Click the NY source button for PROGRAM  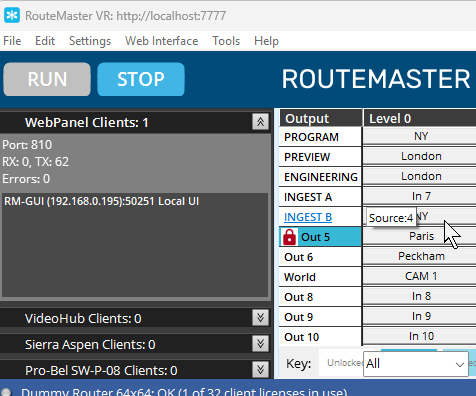click(x=419, y=136)
